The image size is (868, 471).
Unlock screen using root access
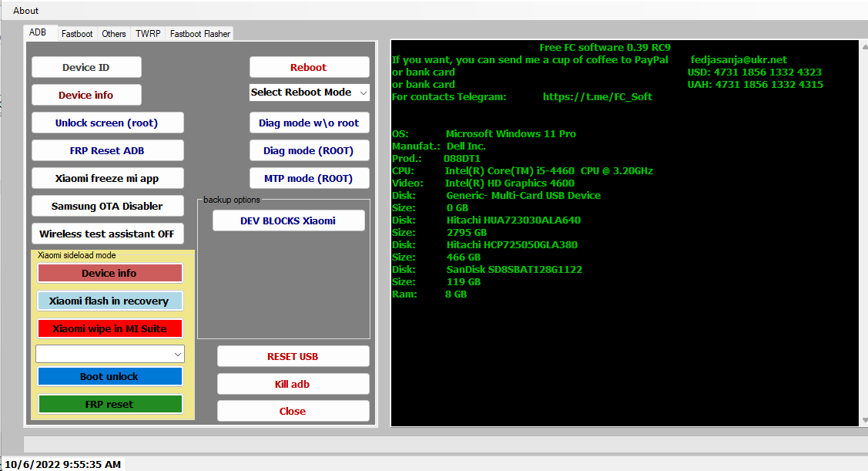tap(107, 122)
